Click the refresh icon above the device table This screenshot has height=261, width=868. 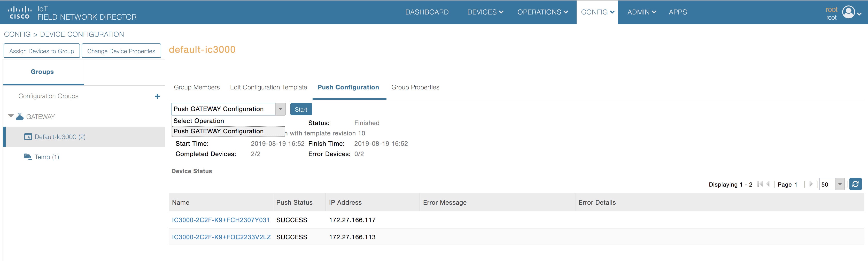pos(856,184)
